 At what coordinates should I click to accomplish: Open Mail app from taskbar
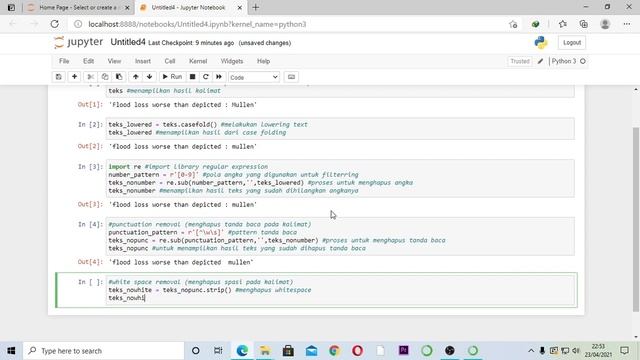click(311, 351)
